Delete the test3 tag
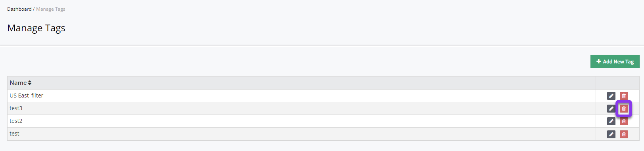 (624, 109)
